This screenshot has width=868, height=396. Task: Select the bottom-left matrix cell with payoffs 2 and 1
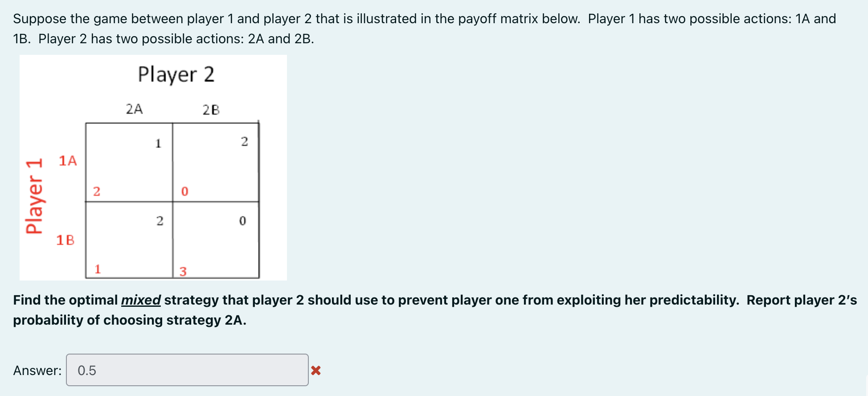pyautogui.click(x=129, y=239)
